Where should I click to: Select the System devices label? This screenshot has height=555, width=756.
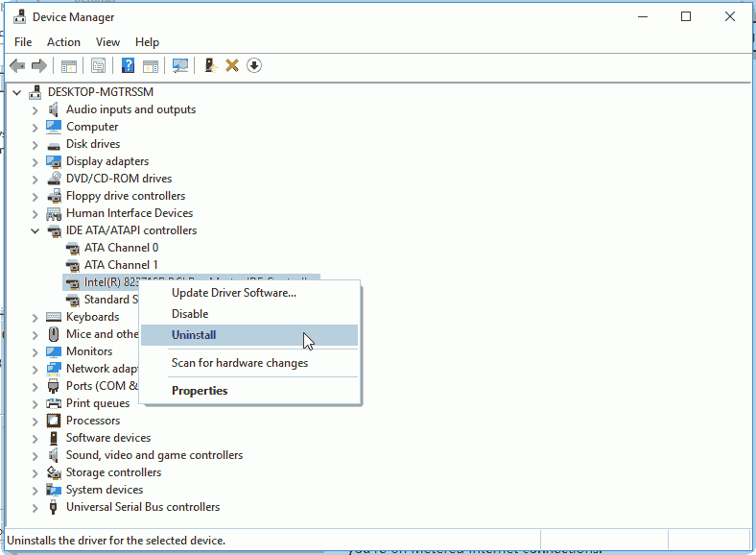[105, 490]
